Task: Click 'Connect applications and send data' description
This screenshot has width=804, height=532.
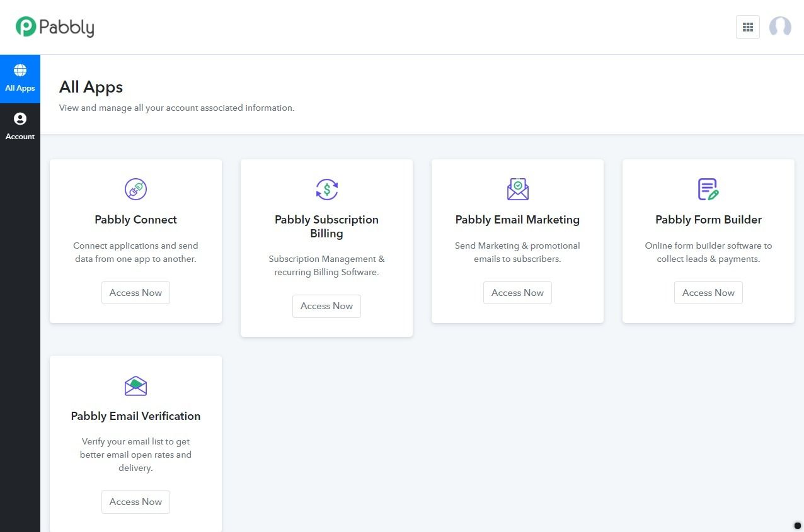Action: click(x=135, y=252)
